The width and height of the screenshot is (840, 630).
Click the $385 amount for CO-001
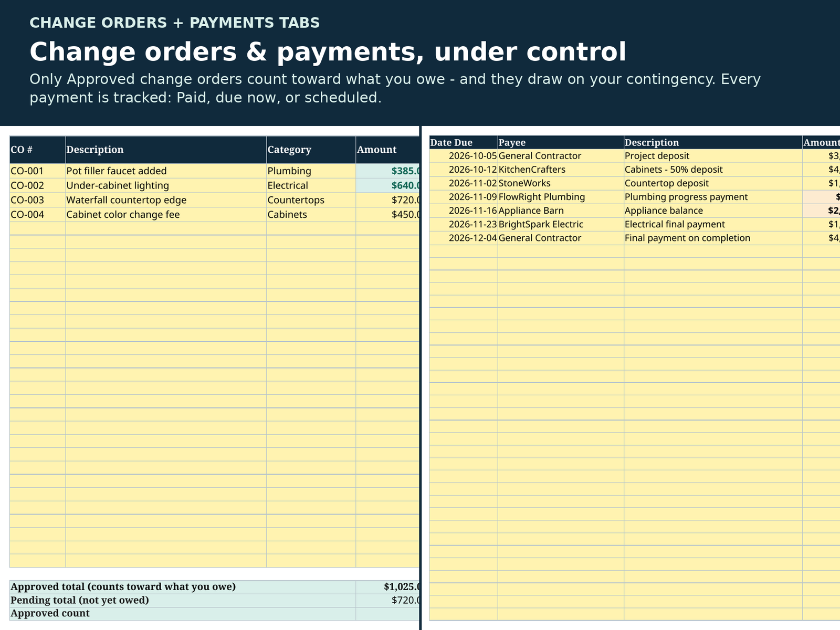387,171
